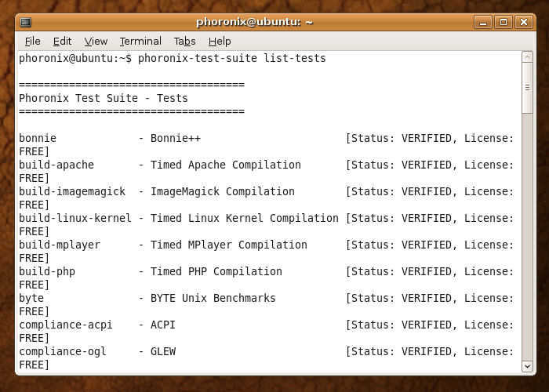
Task: Click the 'compliance-ogl' test name
Action: coord(63,351)
